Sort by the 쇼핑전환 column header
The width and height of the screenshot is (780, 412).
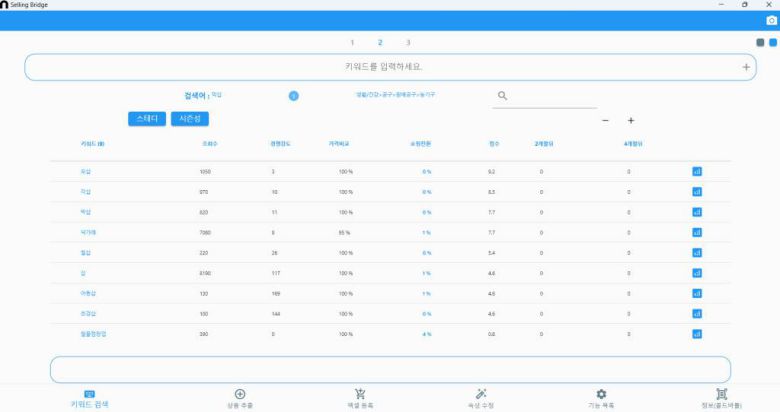pos(420,144)
